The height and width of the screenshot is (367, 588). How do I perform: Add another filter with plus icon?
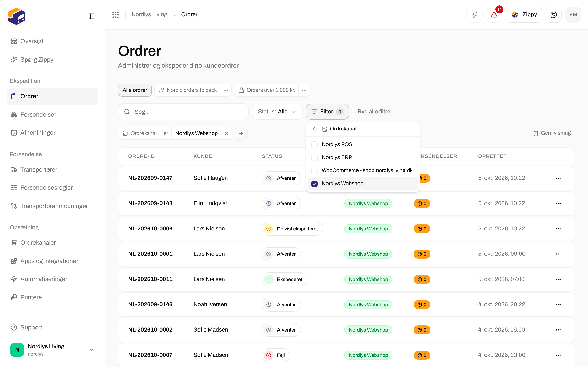(x=241, y=133)
